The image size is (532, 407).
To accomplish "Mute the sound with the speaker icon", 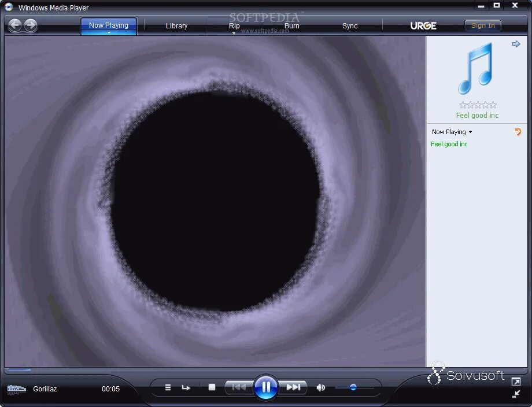I will 320,387.
